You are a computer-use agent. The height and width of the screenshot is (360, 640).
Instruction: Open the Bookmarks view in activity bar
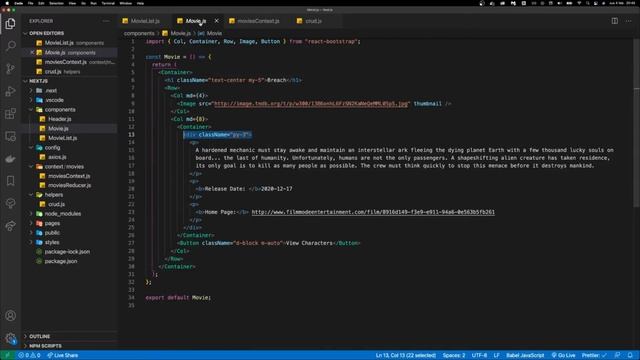(x=11, y=181)
